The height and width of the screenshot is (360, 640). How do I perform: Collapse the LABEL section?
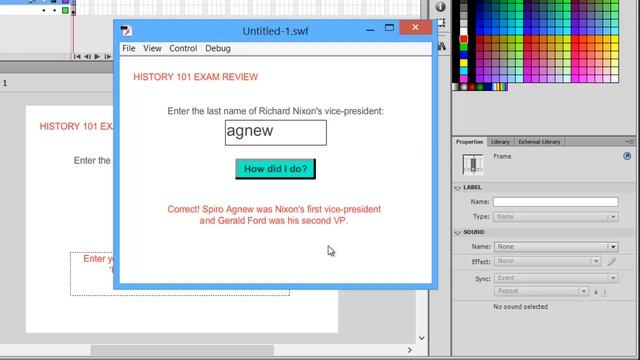[x=457, y=188]
